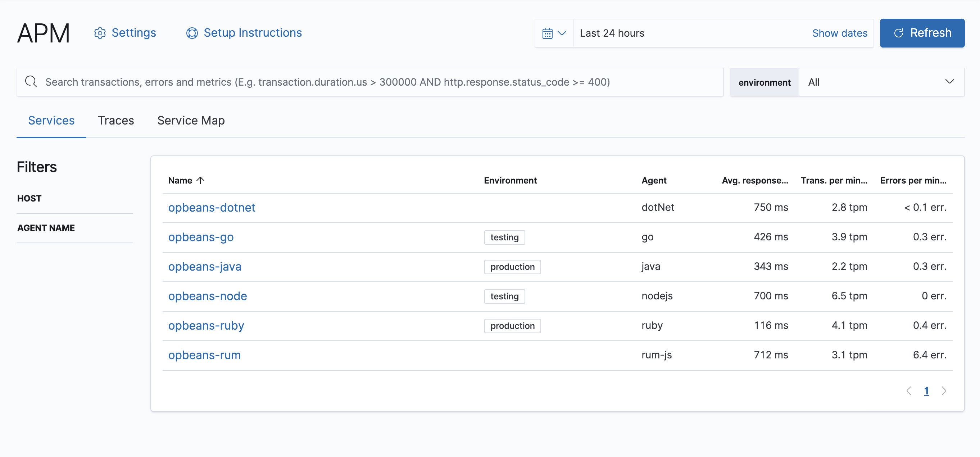Open the opbeans-java service details
Viewport: 980px width, 457px height.
(x=204, y=266)
